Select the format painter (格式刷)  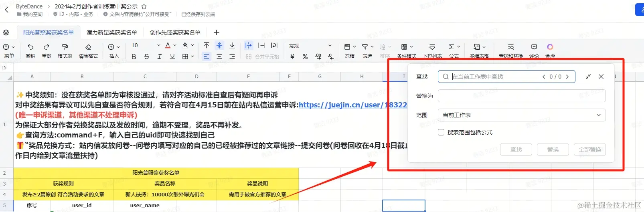[x=65, y=50]
